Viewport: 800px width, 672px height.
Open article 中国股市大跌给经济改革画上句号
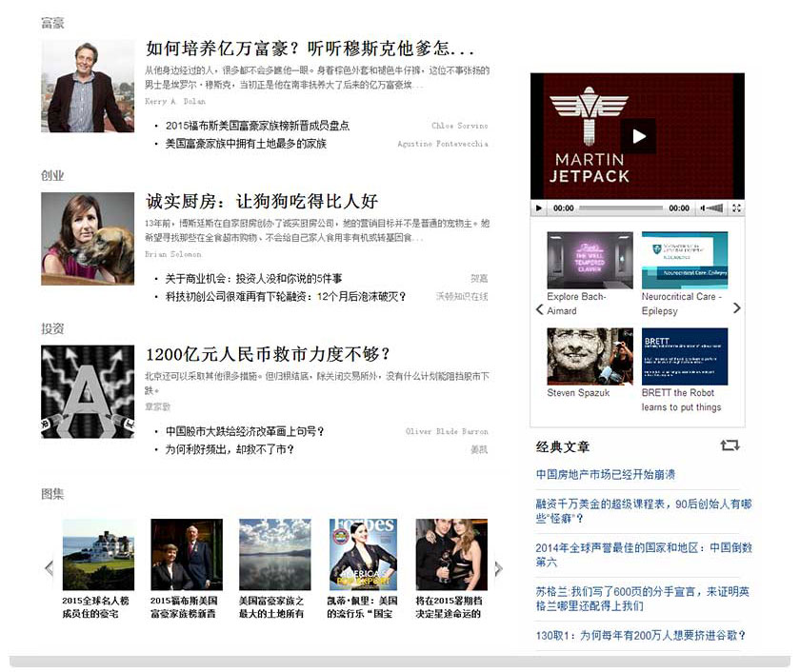(245, 431)
